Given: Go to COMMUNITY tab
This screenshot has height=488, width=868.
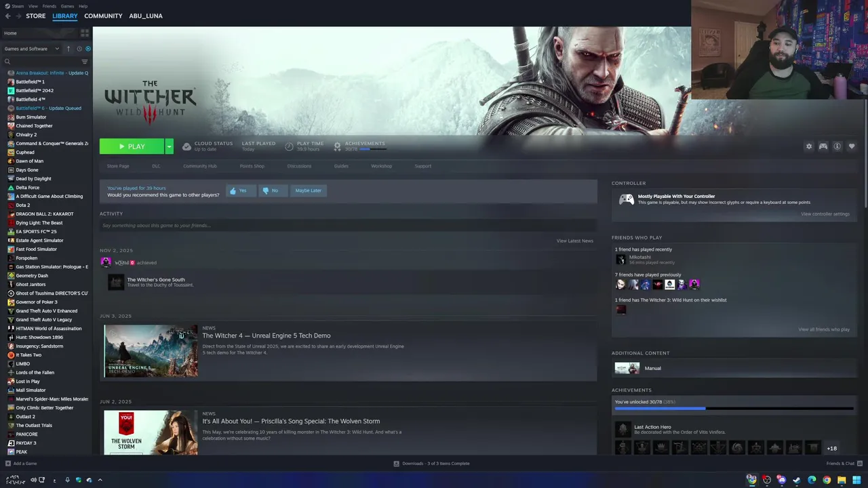Looking at the screenshot, I should pos(103,16).
